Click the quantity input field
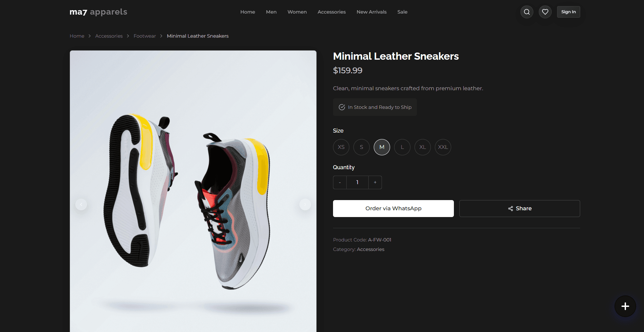 pyautogui.click(x=357, y=182)
